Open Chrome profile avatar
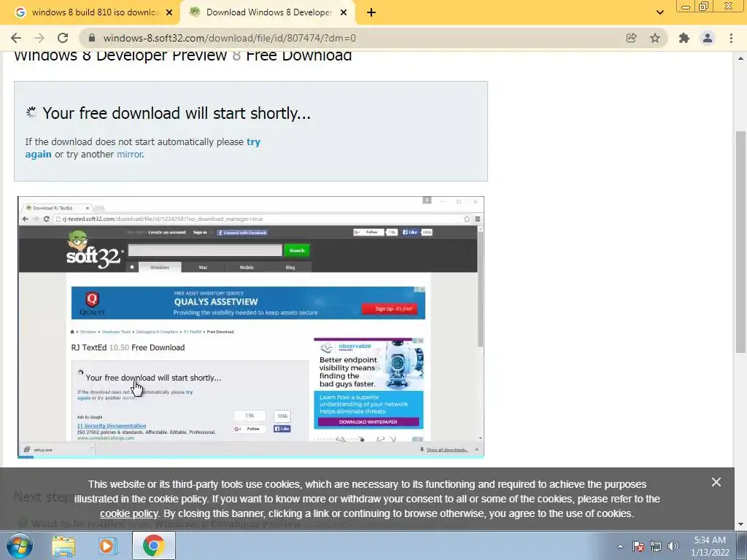Image resolution: width=747 pixels, height=560 pixels. click(708, 38)
